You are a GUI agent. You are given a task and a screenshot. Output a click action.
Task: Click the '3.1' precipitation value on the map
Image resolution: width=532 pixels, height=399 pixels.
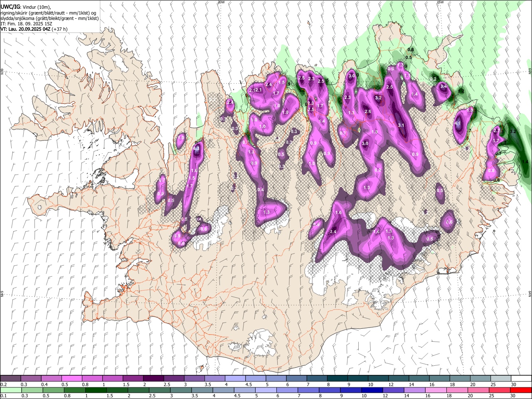point(401,125)
